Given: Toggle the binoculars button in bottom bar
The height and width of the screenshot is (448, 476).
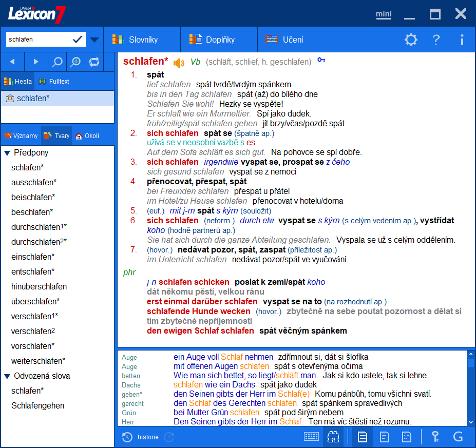Looking at the screenshot, I should [332, 437].
